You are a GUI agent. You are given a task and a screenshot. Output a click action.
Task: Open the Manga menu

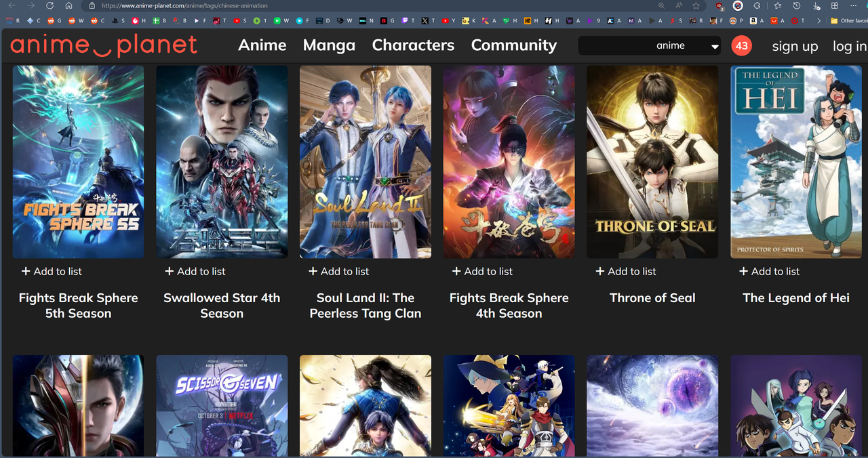[329, 45]
